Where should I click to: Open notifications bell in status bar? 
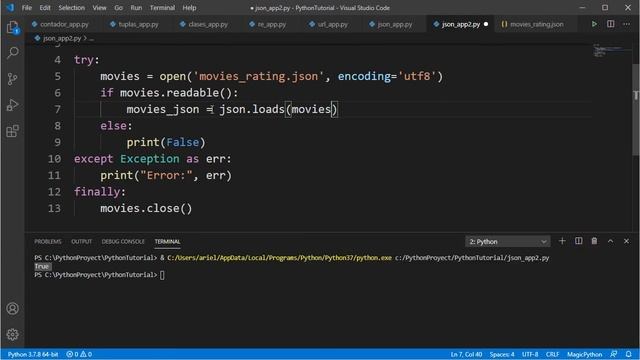[629, 354]
